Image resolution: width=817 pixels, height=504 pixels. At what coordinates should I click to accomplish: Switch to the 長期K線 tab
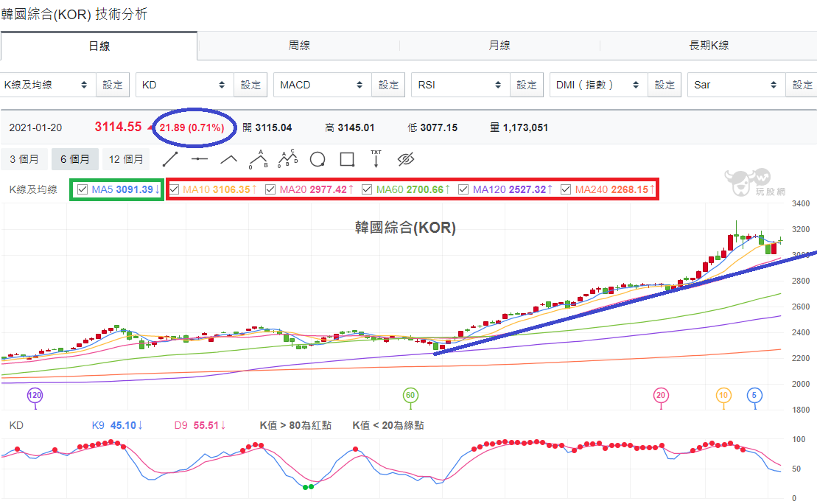(x=709, y=46)
